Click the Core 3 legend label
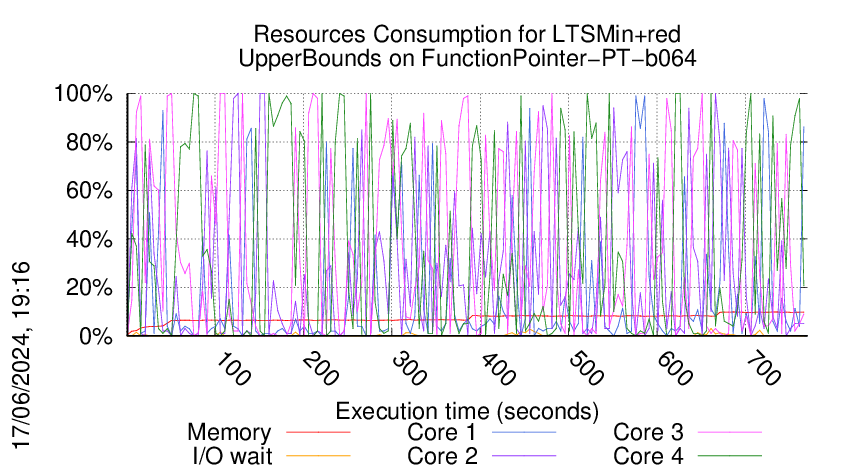 tap(648, 433)
